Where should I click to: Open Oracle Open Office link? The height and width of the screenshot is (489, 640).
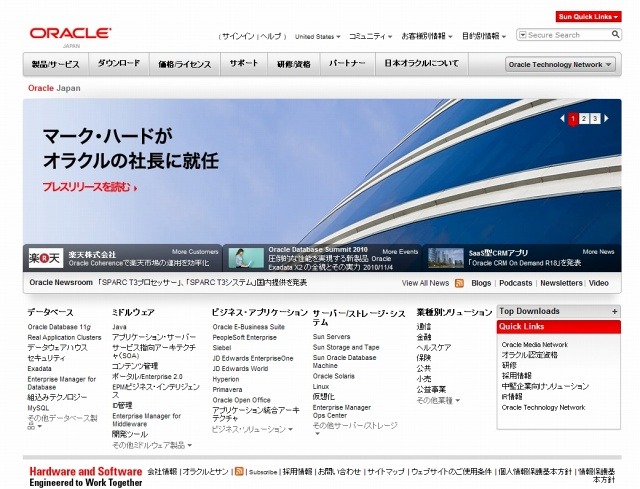tap(242, 400)
